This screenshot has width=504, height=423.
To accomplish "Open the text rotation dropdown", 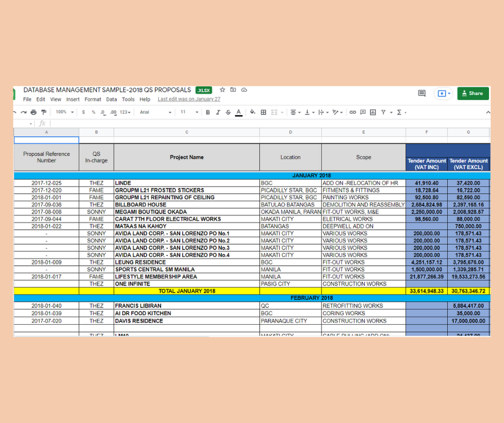I will coord(337,112).
